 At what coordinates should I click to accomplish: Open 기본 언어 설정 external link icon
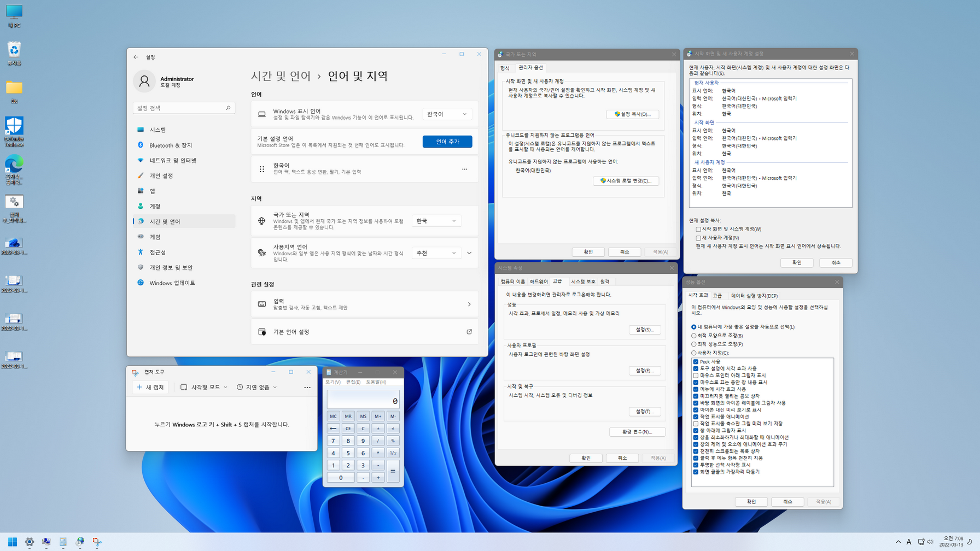point(469,332)
